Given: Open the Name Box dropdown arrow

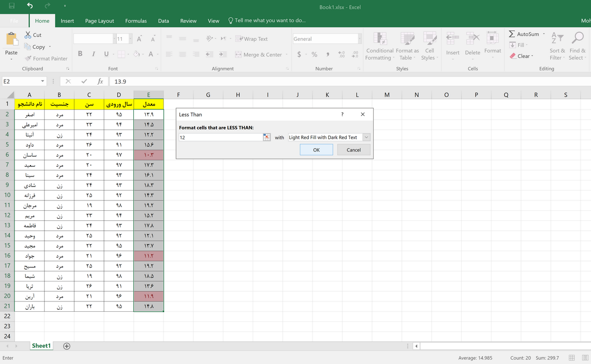Looking at the screenshot, I should click(x=42, y=82).
